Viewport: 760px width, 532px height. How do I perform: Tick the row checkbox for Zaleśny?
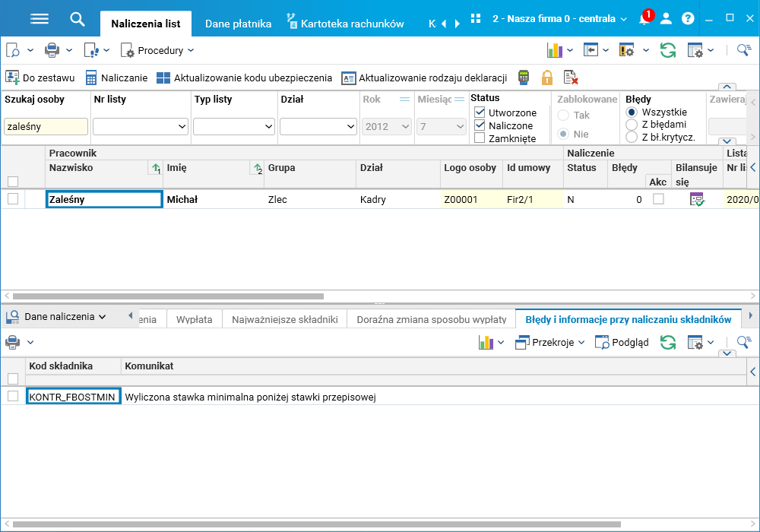pyautogui.click(x=13, y=199)
